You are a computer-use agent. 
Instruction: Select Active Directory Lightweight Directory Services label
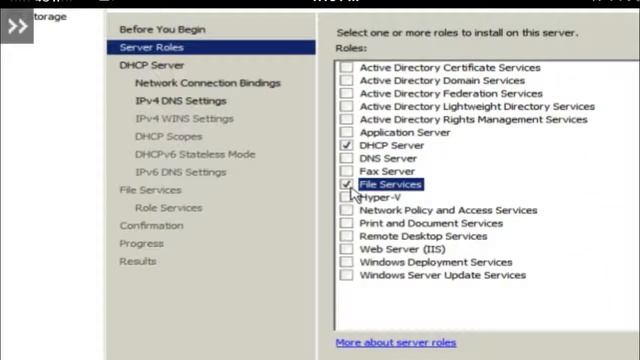[477, 107]
